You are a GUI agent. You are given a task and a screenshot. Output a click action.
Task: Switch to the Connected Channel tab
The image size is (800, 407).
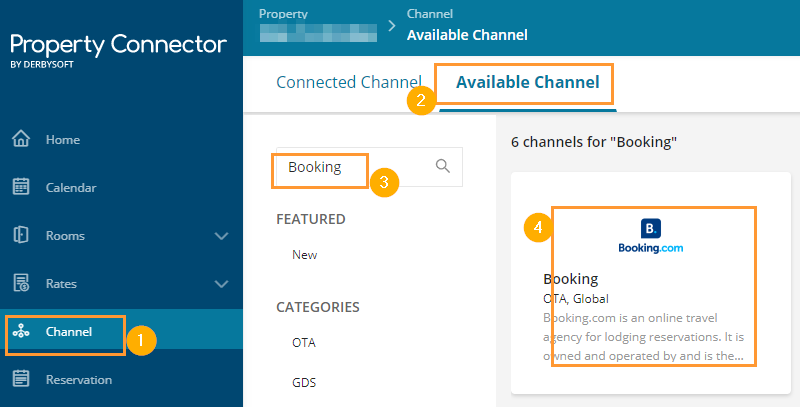point(349,82)
